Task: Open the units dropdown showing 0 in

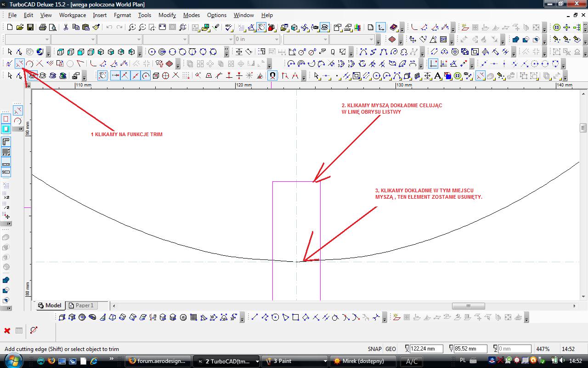Action: click(x=277, y=40)
